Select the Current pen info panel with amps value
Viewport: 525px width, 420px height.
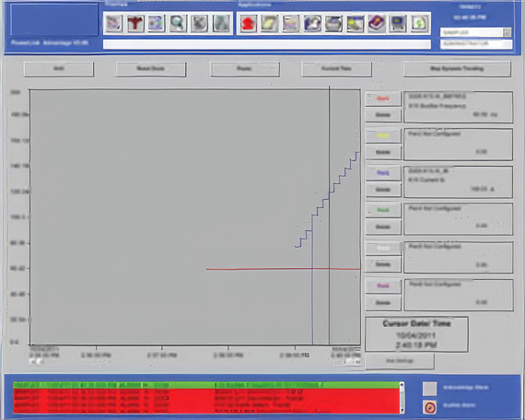click(458, 181)
